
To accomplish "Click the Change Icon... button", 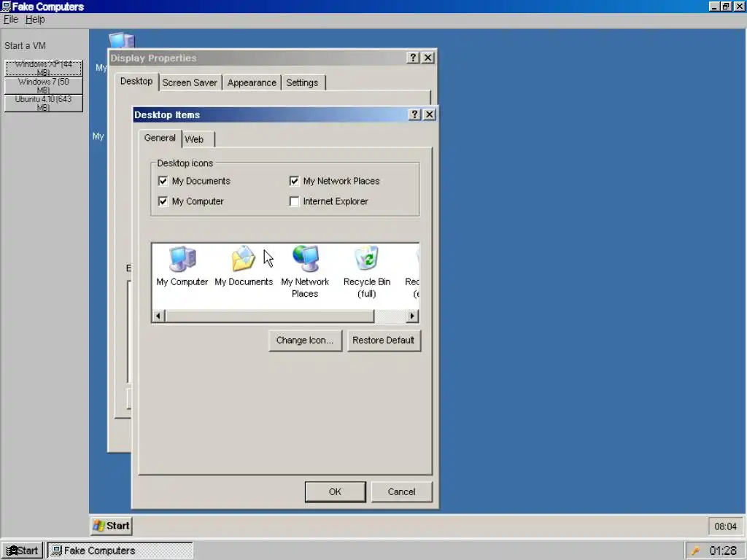I will [x=306, y=341].
